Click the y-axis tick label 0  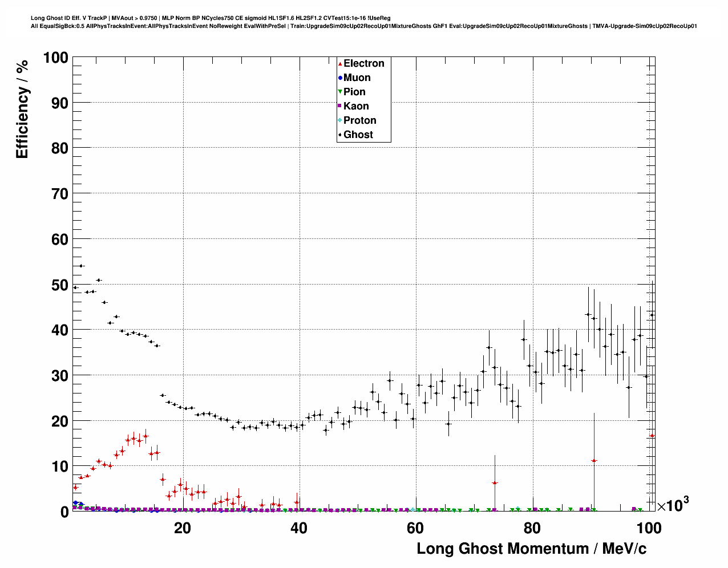(64, 512)
